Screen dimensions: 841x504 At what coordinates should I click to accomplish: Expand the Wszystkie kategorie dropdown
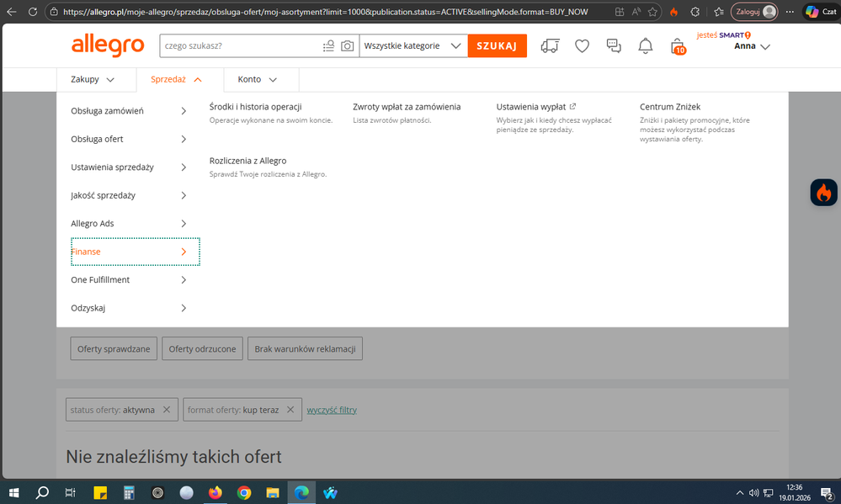(413, 46)
